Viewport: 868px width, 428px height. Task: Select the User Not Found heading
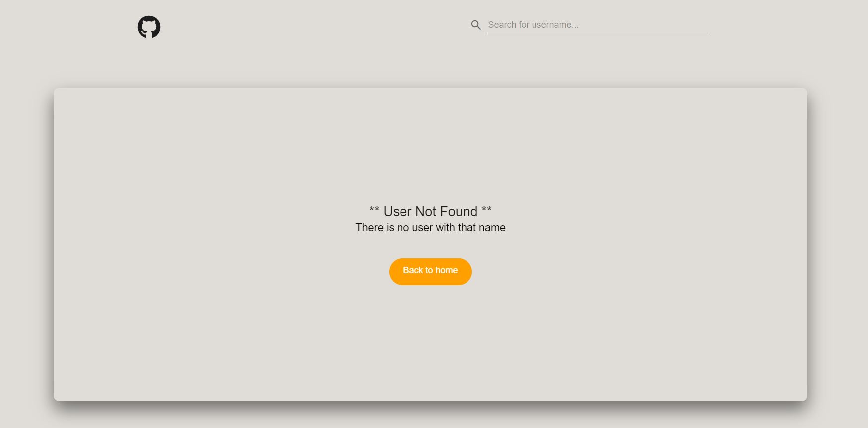[430, 211]
